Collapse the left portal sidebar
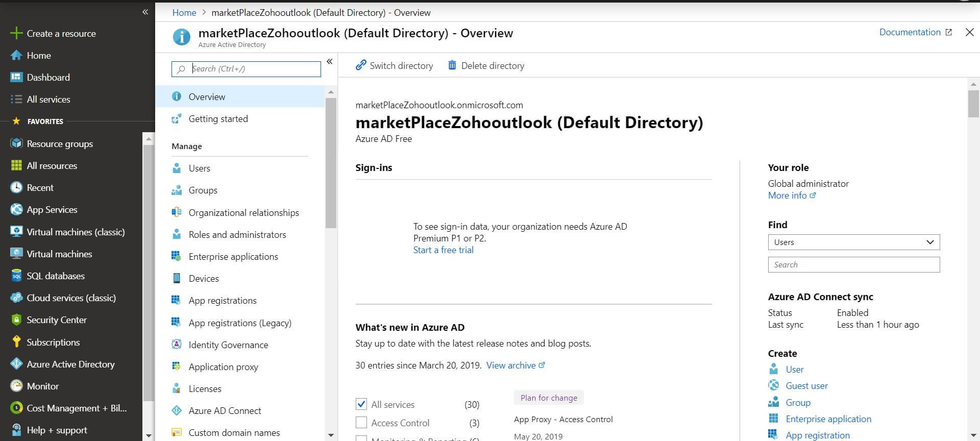The height and width of the screenshot is (441, 980). click(x=145, y=12)
